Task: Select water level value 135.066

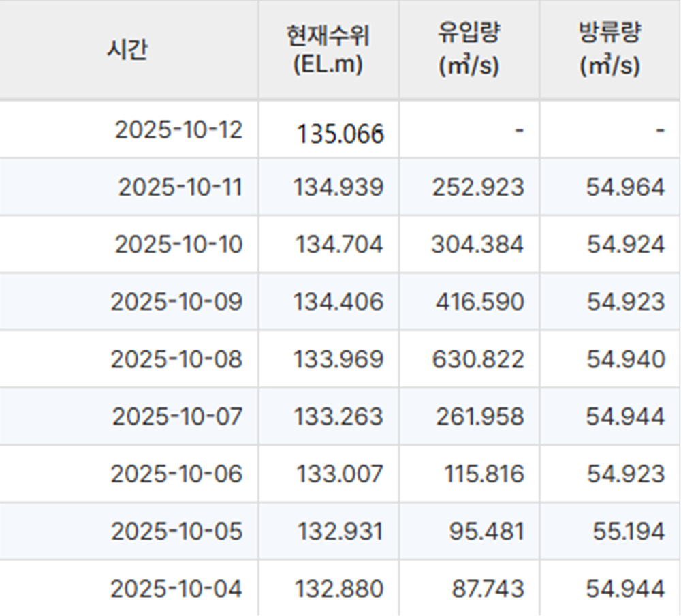Action: pyautogui.click(x=340, y=134)
